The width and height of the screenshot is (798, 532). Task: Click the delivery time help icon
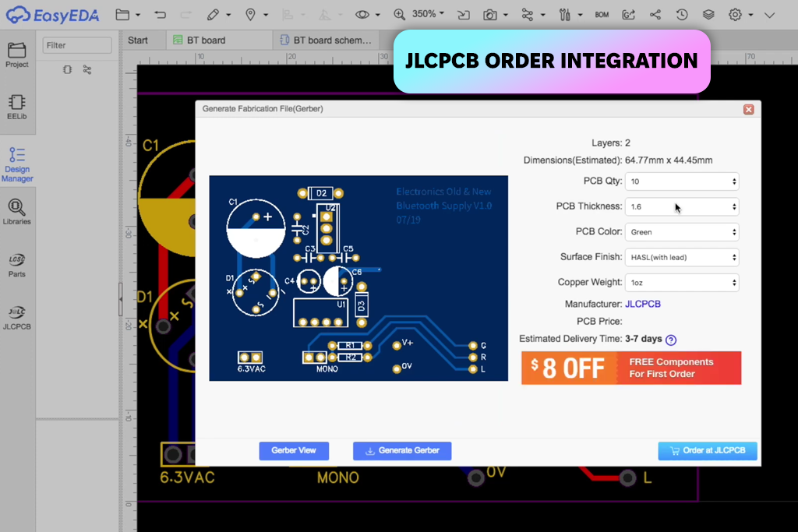click(x=671, y=340)
